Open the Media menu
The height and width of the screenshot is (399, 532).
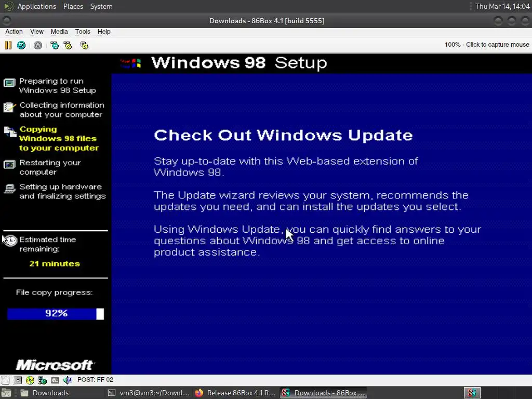(x=59, y=32)
